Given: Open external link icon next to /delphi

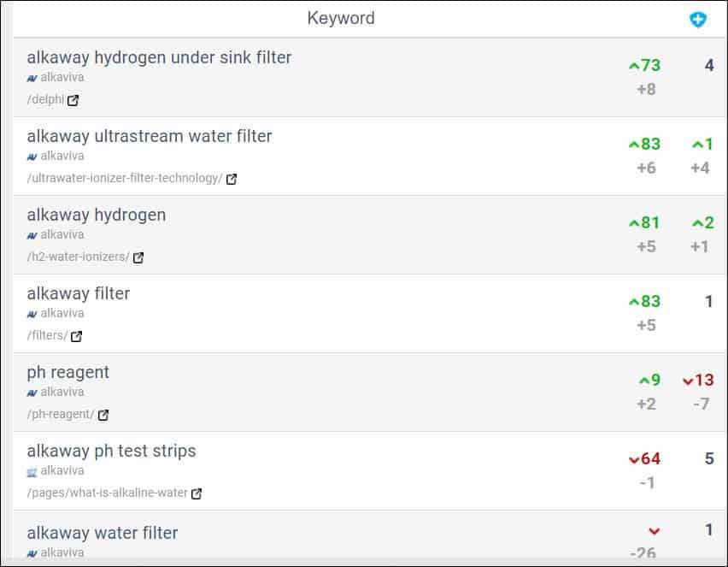Looking at the screenshot, I should [73, 100].
